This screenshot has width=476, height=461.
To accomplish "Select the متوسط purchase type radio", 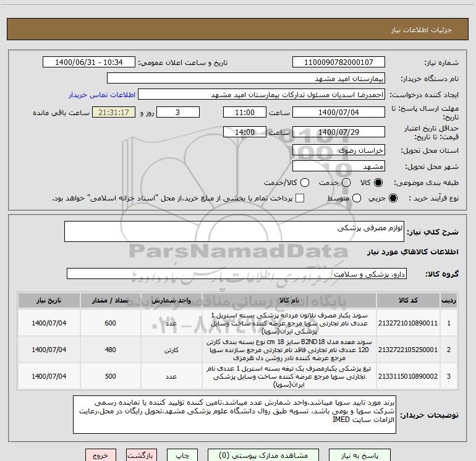I will tap(357, 198).
